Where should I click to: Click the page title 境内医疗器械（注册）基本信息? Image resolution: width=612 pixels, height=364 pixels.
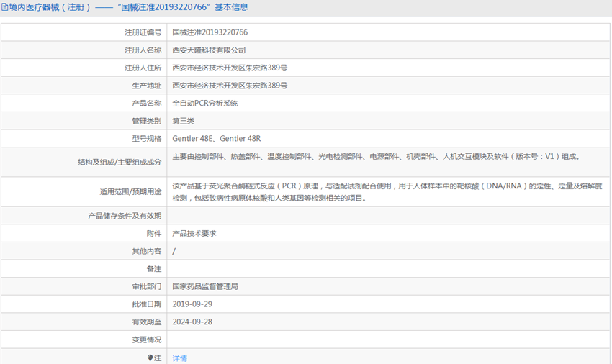coord(128,7)
